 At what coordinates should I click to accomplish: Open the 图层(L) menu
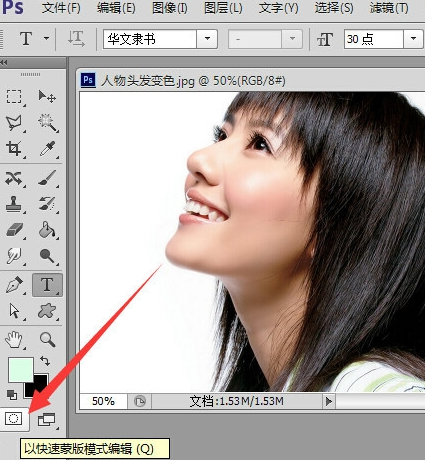click(223, 8)
